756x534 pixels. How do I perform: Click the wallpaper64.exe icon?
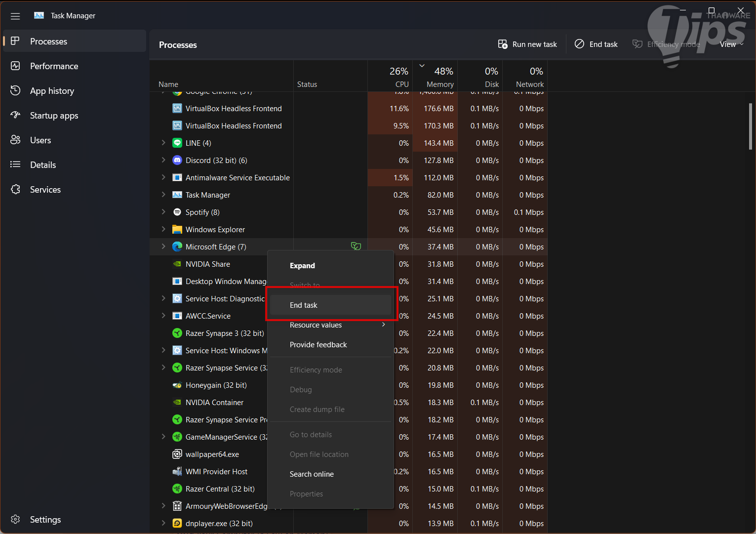pos(177,454)
